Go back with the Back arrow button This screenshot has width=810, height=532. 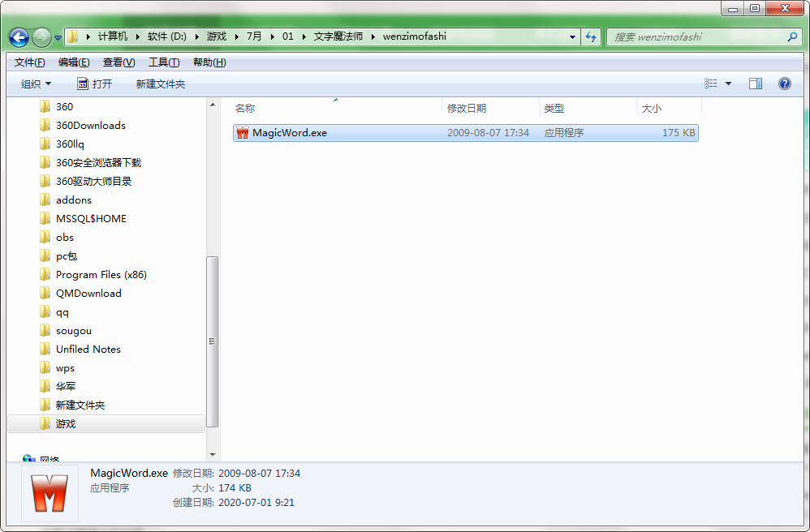[x=19, y=37]
